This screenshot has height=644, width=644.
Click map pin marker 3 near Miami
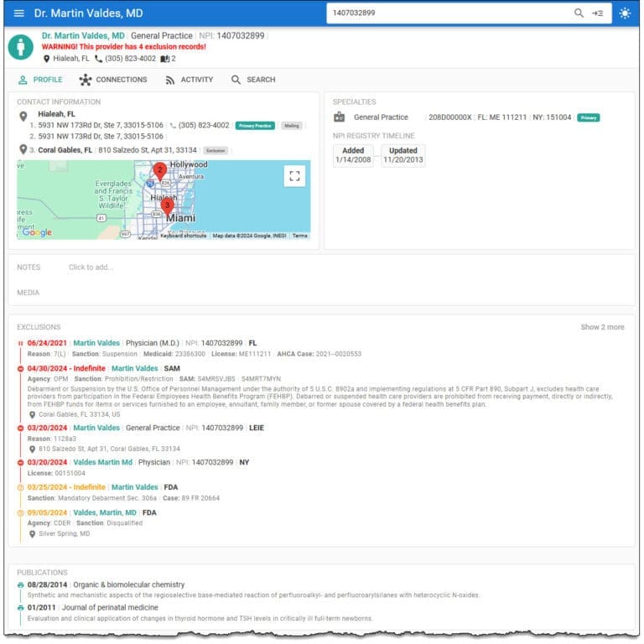(167, 205)
